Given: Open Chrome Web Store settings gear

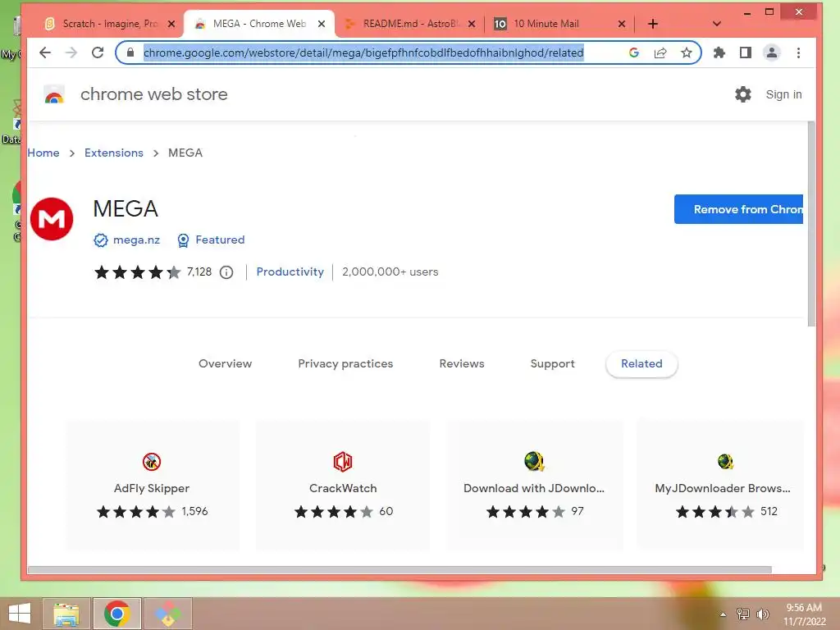Looking at the screenshot, I should click(x=742, y=94).
